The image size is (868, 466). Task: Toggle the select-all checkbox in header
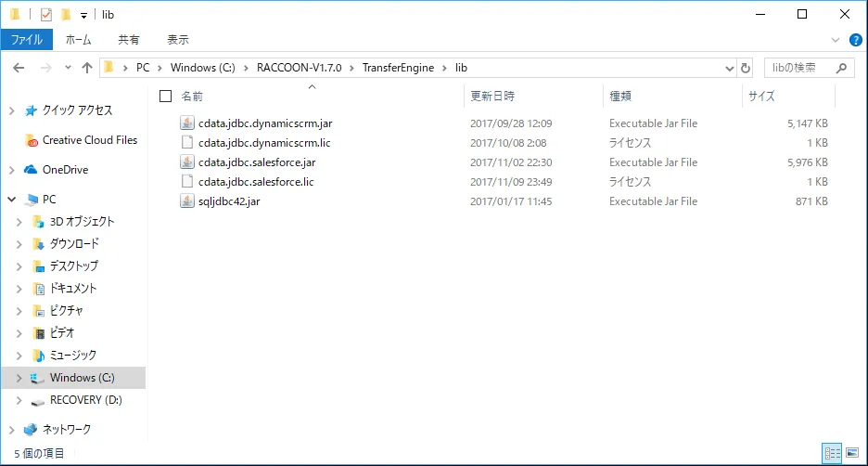tap(166, 96)
